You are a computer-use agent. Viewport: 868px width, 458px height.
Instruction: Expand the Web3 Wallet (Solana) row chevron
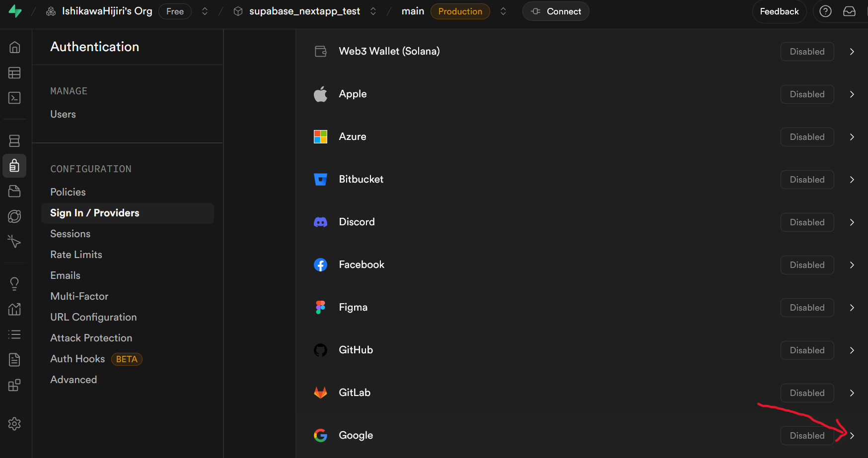pos(852,52)
